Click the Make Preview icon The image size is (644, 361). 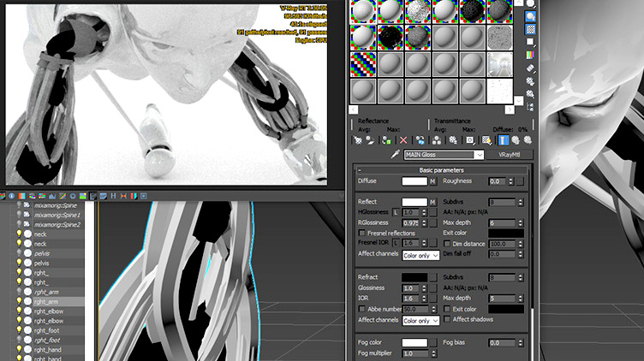coord(530,68)
